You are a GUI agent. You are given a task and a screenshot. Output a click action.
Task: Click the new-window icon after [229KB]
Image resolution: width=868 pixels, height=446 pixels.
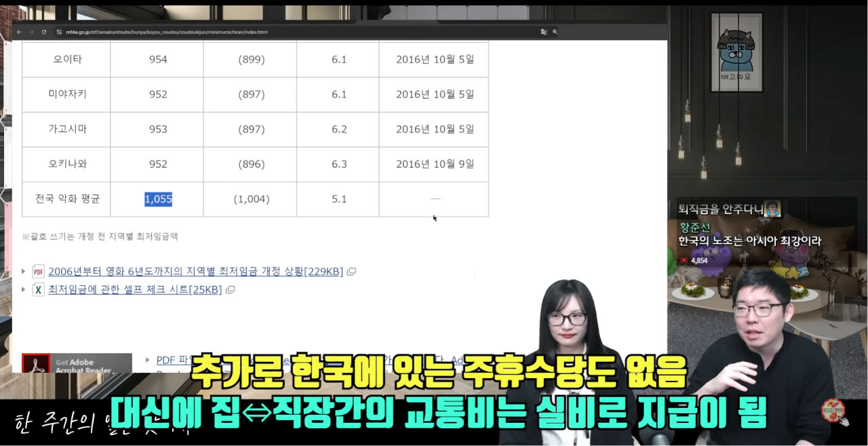click(351, 272)
